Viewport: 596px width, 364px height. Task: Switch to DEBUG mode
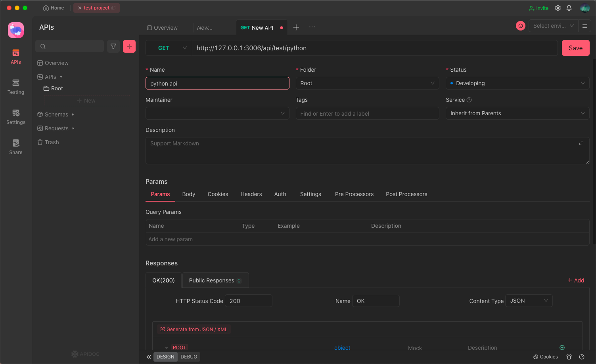[189, 357]
